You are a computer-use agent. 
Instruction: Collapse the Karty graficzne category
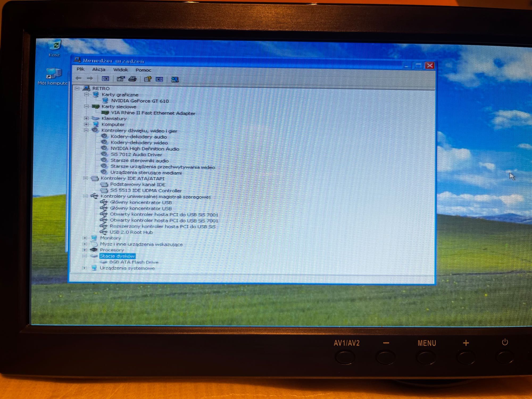click(86, 94)
